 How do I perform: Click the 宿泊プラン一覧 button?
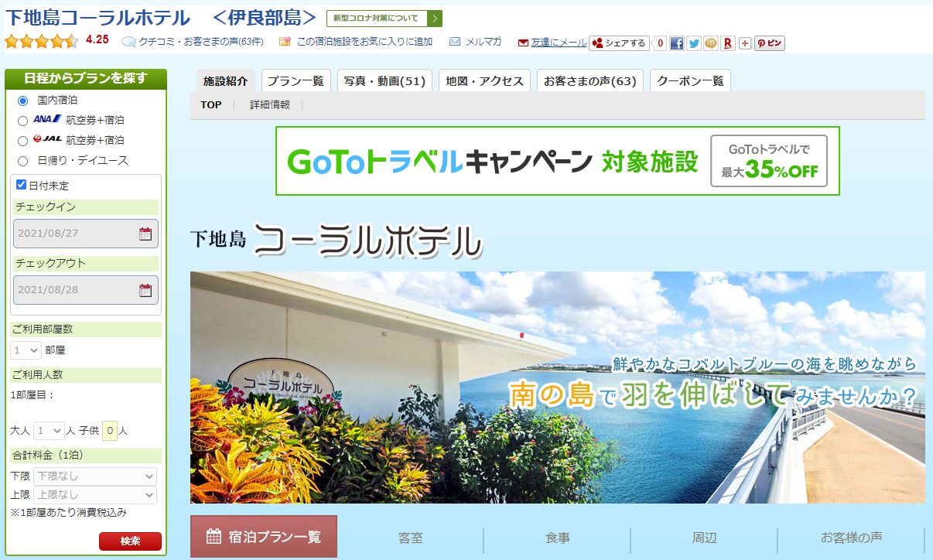264,536
